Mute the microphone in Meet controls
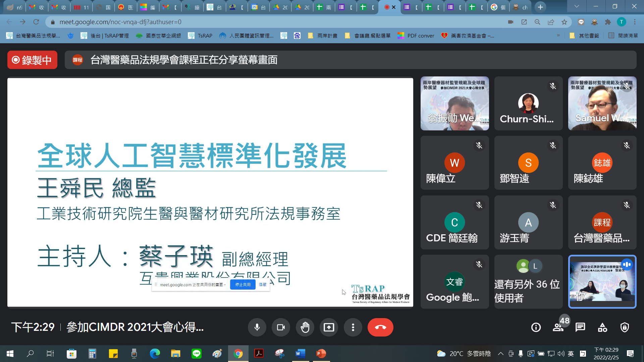 (257, 327)
